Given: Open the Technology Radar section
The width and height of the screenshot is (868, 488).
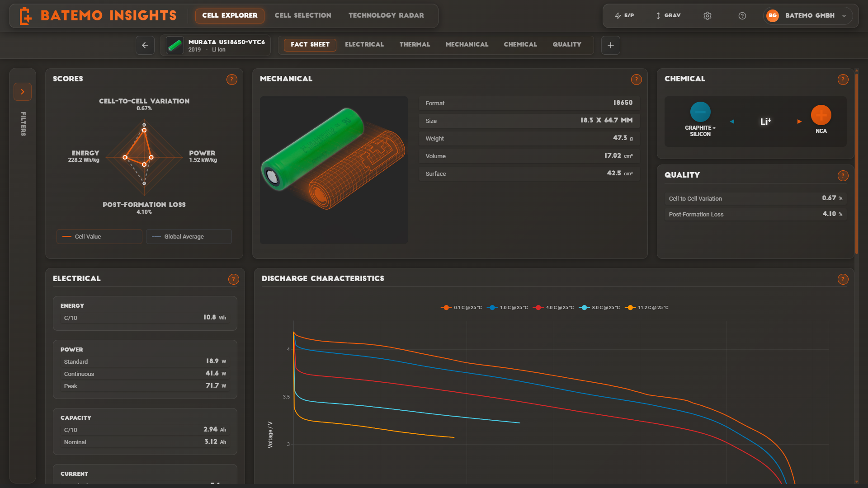Looking at the screenshot, I should (386, 15).
